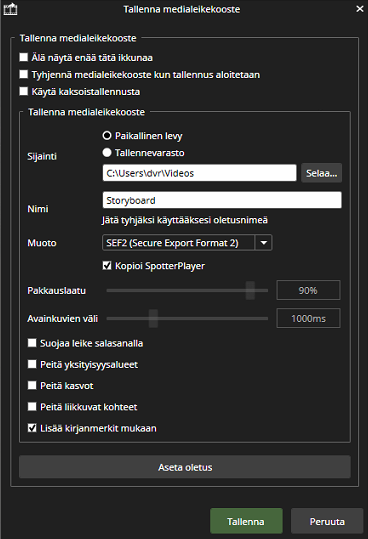
Task: Uncheck 'Kopioi SpotterPlayer' checkbox
Action: click(107, 265)
